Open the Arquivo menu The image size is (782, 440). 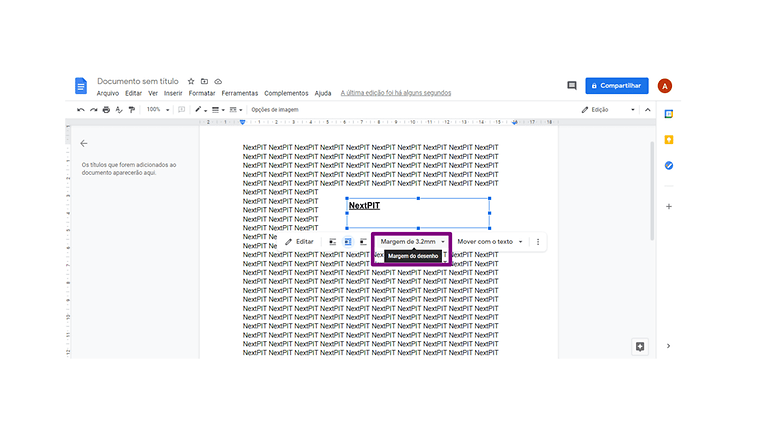coord(108,93)
